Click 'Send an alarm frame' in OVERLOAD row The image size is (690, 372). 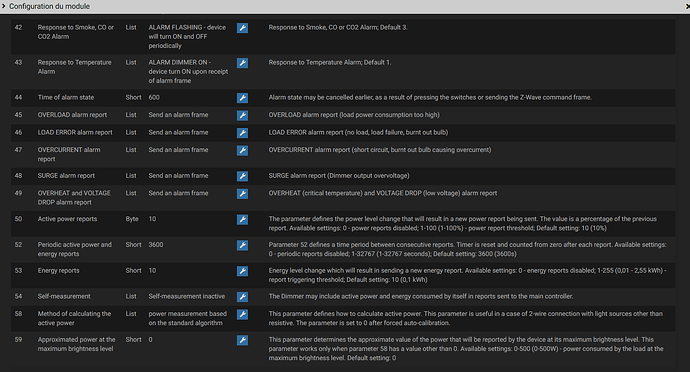click(x=178, y=115)
